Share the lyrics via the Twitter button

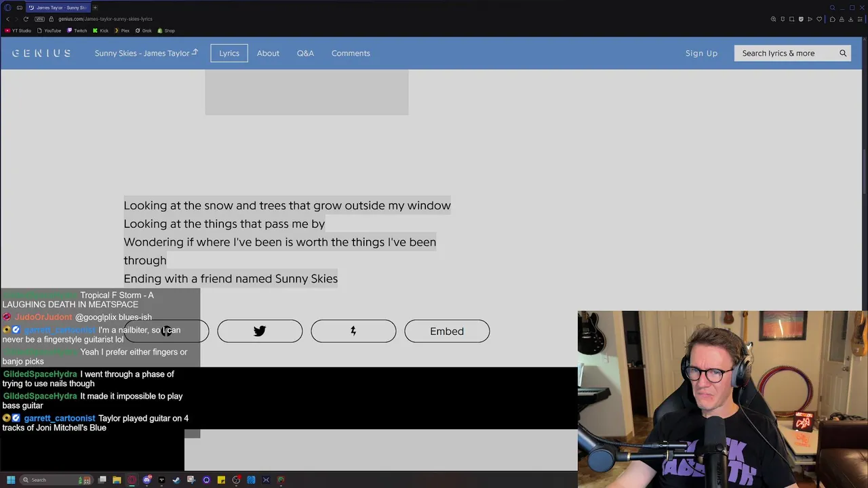coord(260,331)
